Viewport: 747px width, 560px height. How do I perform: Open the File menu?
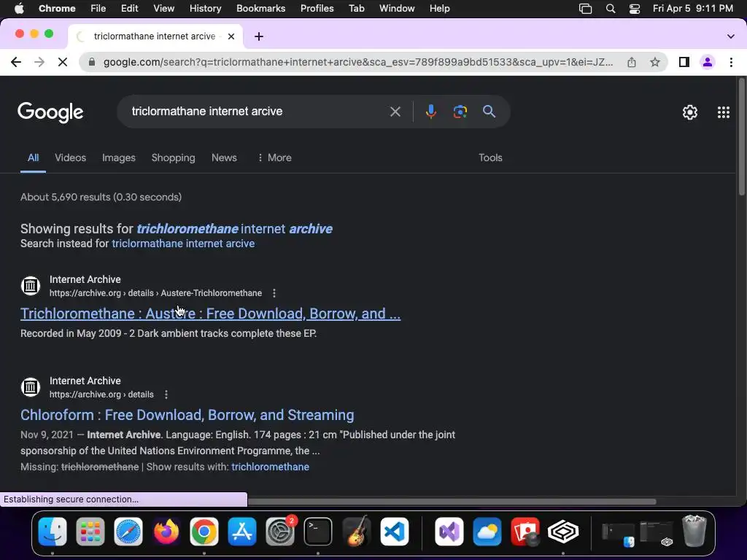coord(98,9)
